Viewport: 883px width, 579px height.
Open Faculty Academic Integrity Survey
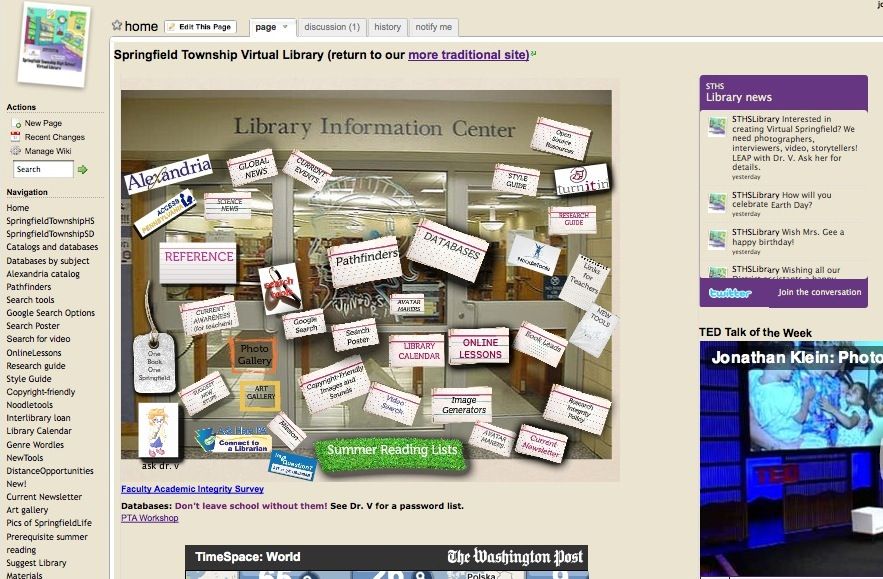tap(192, 489)
